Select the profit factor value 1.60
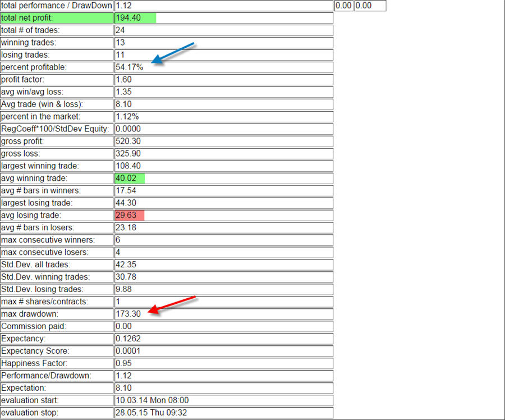The width and height of the screenshot is (505, 420). 123,80
